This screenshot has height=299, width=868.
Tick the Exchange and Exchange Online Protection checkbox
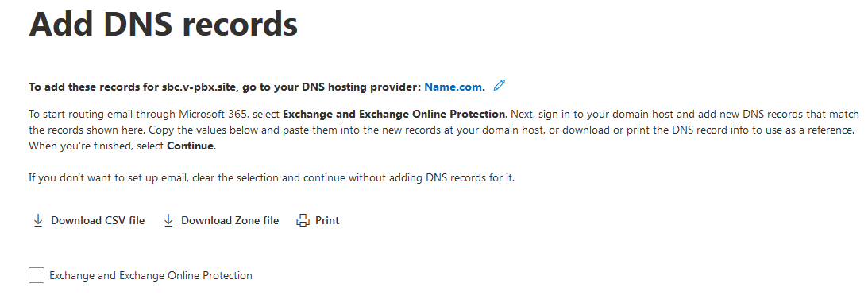point(37,275)
